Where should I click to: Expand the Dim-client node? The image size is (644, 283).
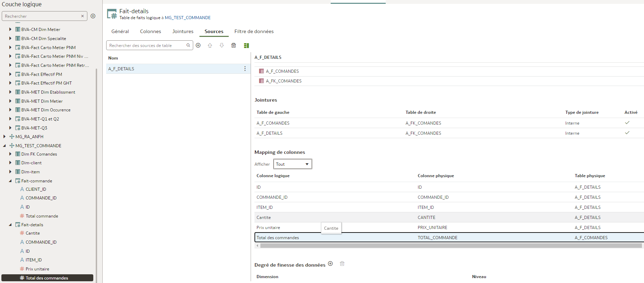10,163
